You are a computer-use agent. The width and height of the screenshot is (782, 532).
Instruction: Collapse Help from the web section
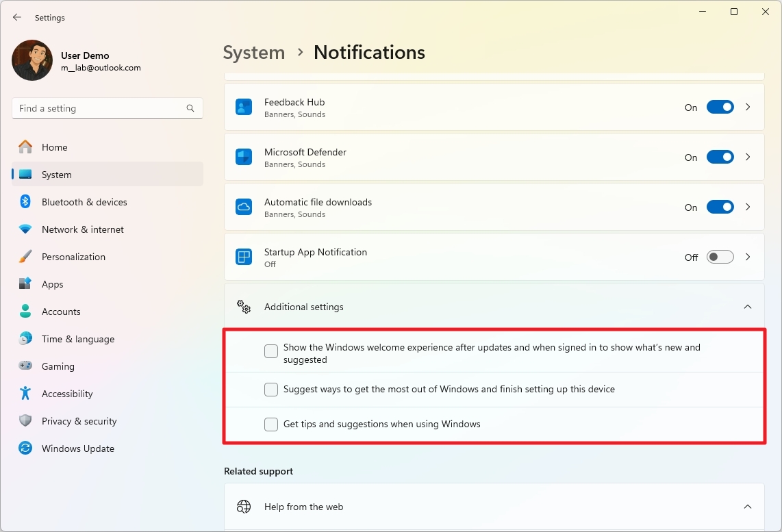[748, 507]
